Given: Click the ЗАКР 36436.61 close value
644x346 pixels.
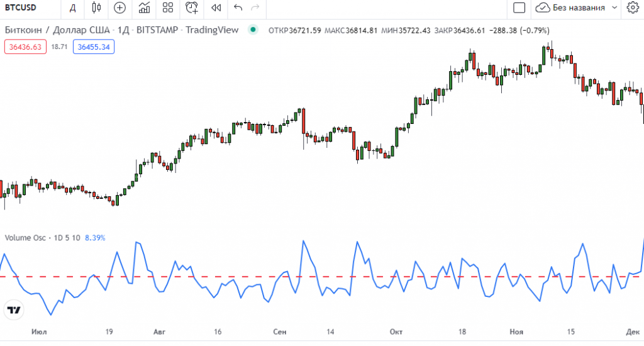Looking at the screenshot, I should (460, 30).
